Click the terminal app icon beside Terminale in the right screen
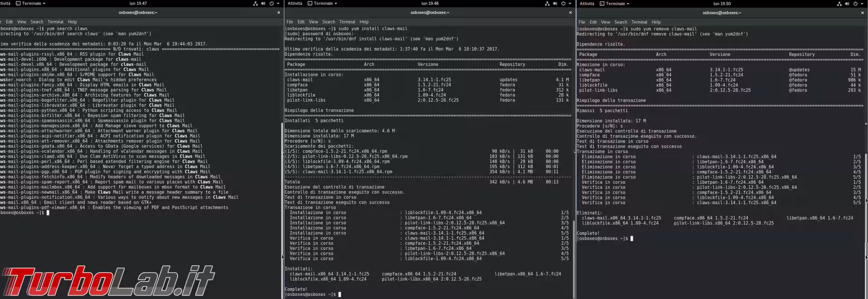 (602, 4)
